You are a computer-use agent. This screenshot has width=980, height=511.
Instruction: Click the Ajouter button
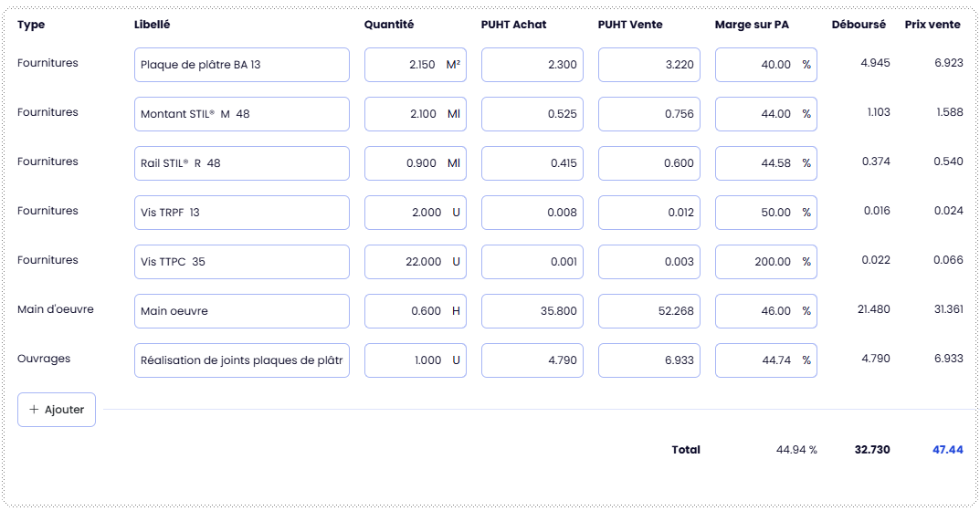coord(57,410)
